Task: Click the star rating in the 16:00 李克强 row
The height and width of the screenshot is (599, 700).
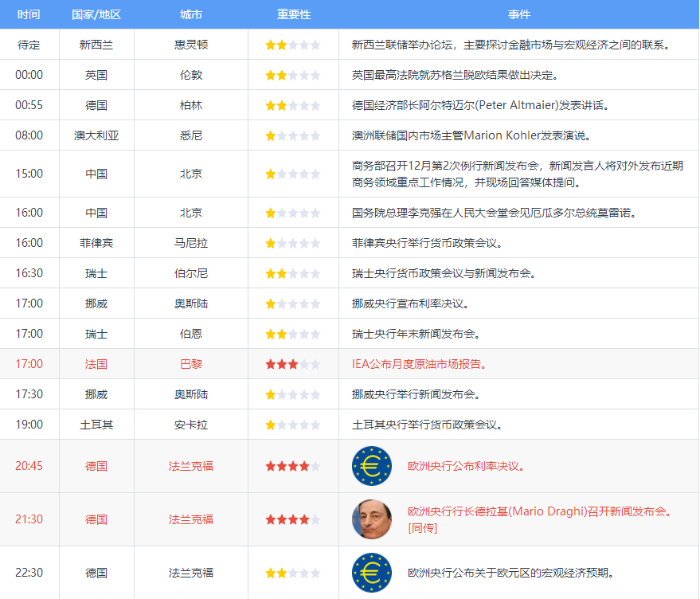Action: tap(293, 213)
